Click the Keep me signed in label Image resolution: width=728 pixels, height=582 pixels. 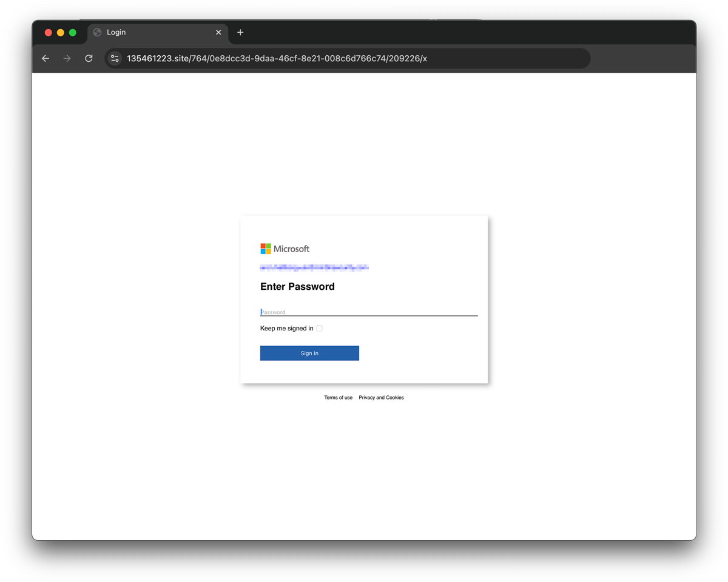click(286, 329)
